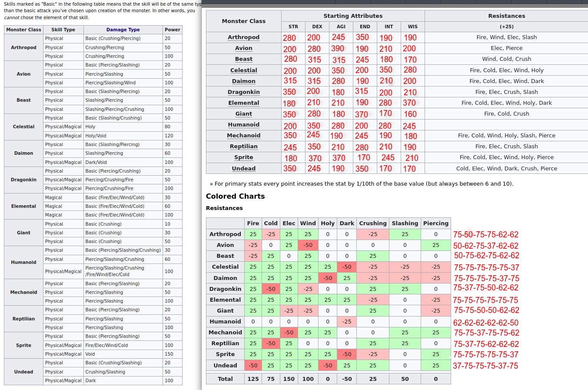Screen dimensions: 588x390
Task: Open Reptilian link in Starting Attributes table
Action: tap(243, 146)
